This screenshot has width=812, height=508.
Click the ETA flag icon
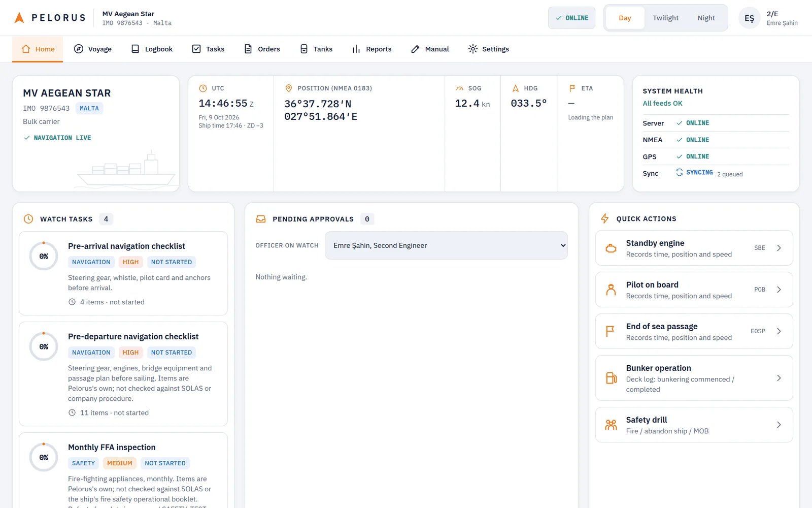(572, 88)
